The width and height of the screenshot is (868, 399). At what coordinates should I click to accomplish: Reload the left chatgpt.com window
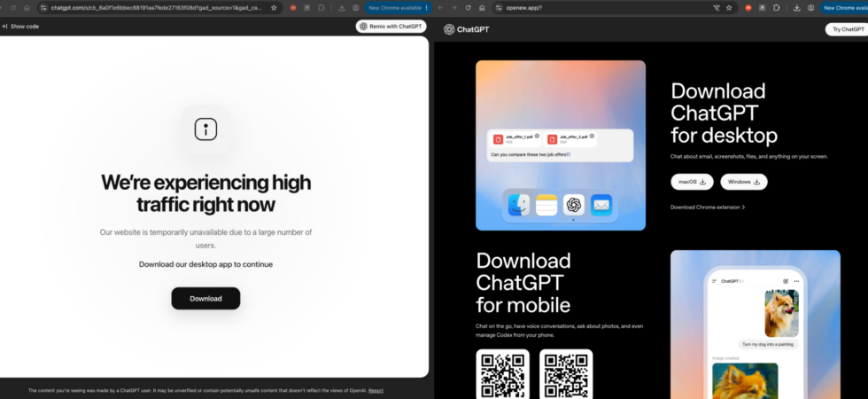[x=12, y=8]
